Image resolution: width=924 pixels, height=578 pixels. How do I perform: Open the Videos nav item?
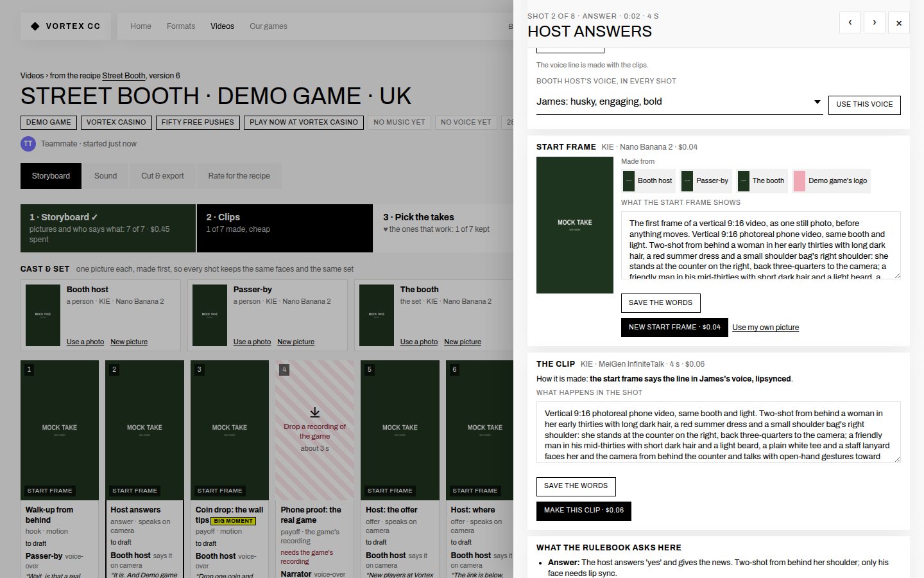[x=223, y=26]
